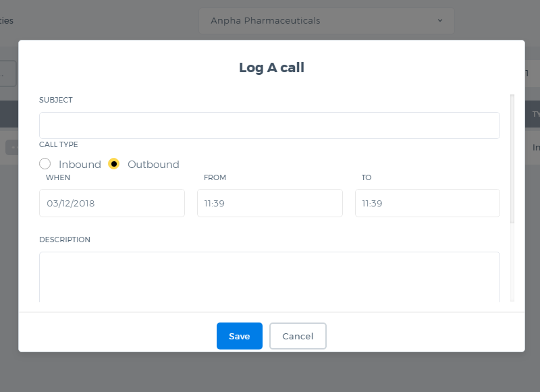540x392 pixels.
Task: Open the To time field
Action: click(x=427, y=203)
